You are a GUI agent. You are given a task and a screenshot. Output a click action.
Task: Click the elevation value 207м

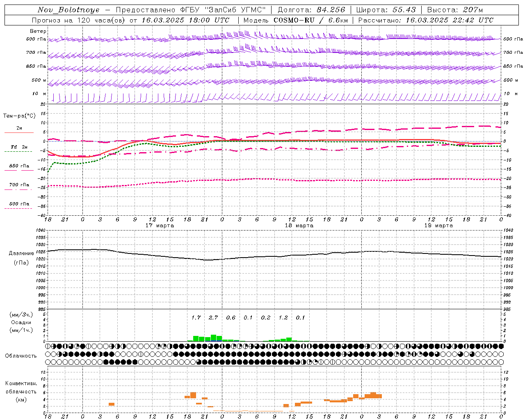tap(473, 10)
